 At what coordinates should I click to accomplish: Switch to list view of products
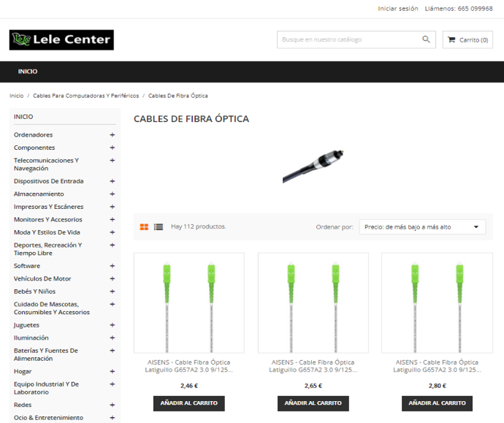coord(159,227)
